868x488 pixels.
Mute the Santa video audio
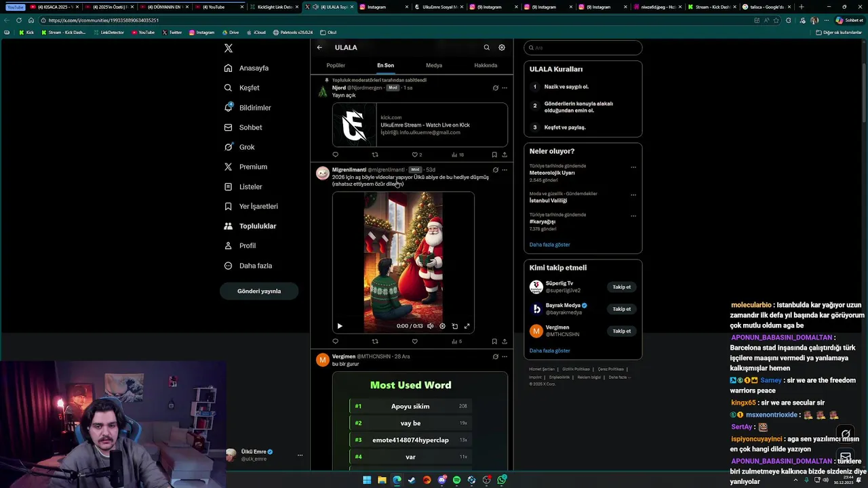(x=430, y=326)
